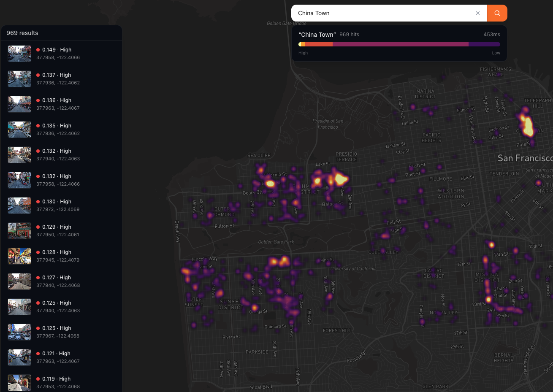Viewport: 553px width, 392px height.
Task: Open the 0.149 High result thumbnail
Action: point(19,54)
